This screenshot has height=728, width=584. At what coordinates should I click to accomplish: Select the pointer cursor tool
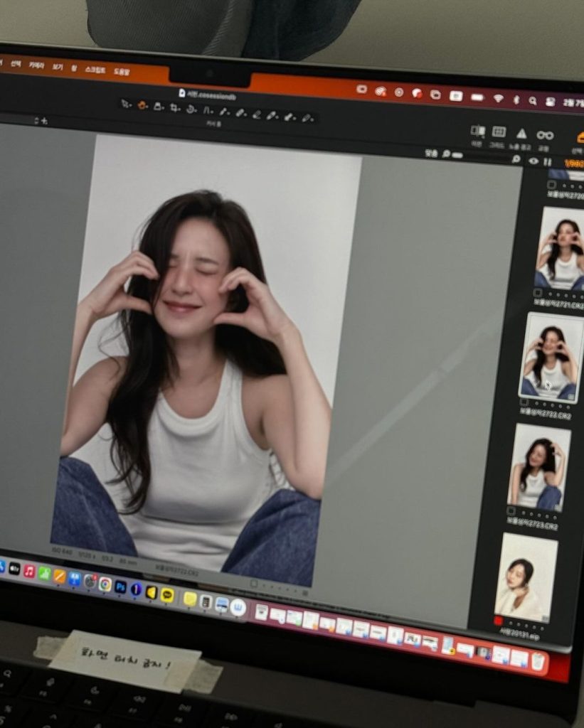[x=125, y=104]
